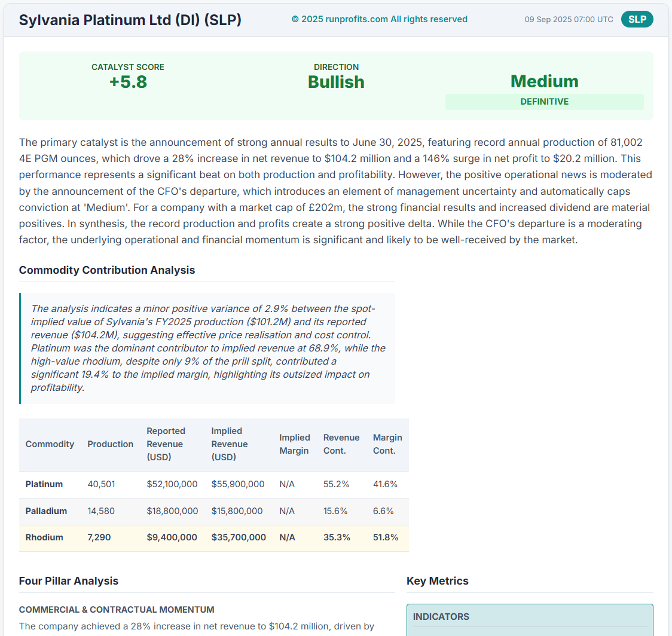Select the Palladium table row
Image resolution: width=672 pixels, height=636 pixels.
pyautogui.click(x=214, y=511)
